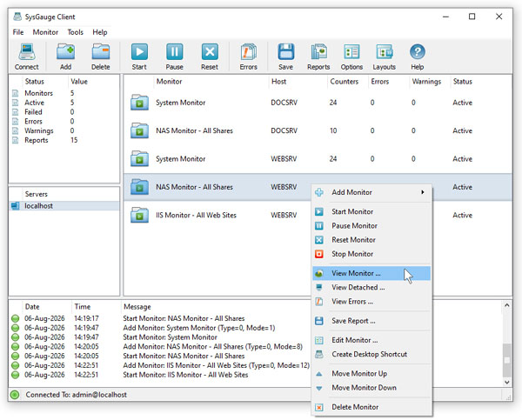Open the Help menu
The height and width of the screenshot is (420, 522).
point(100,32)
